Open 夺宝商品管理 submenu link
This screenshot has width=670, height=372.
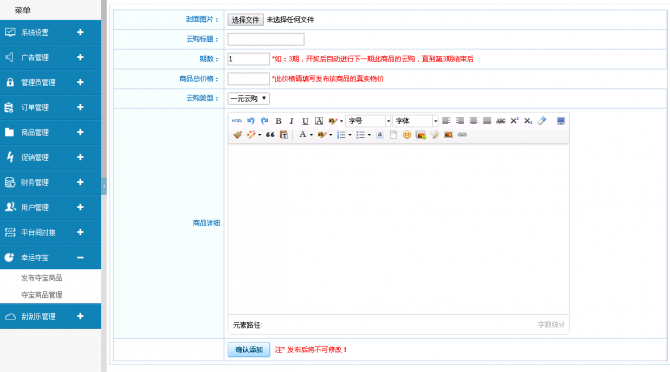tap(41, 295)
